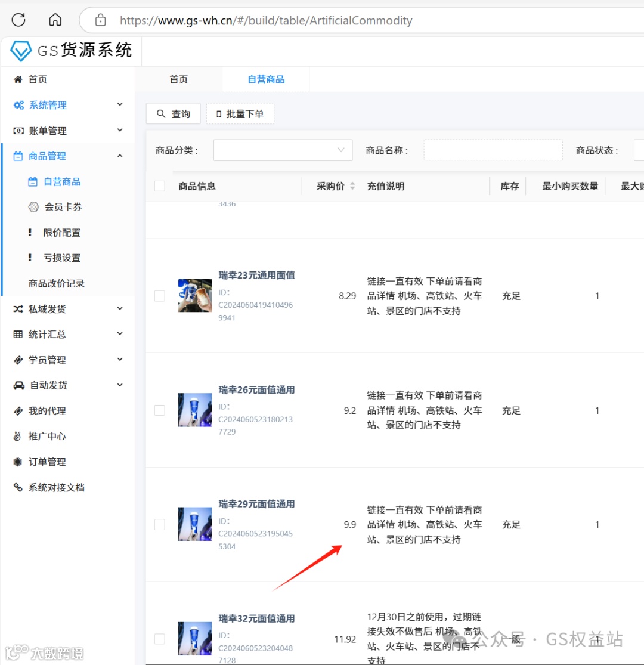Screen dimensions: 644x665
Task: Click the link icon for 系统对接文档
Action: point(18,487)
